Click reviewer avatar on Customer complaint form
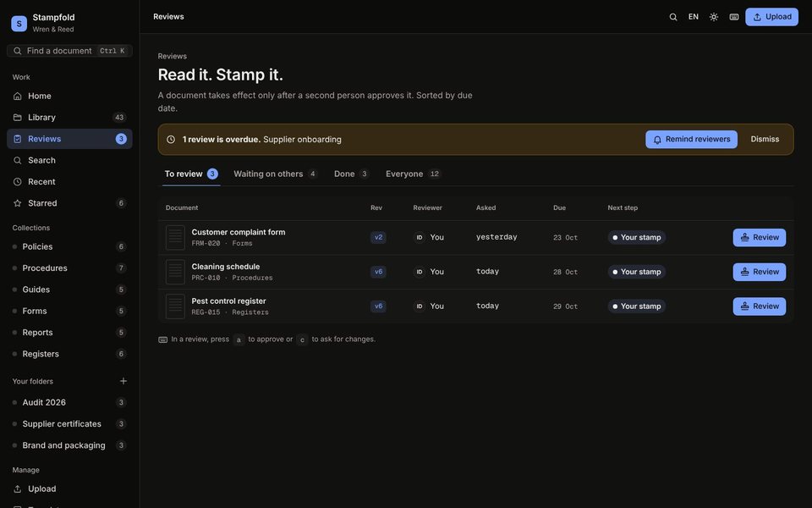The width and height of the screenshot is (812, 508). (x=420, y=237)
